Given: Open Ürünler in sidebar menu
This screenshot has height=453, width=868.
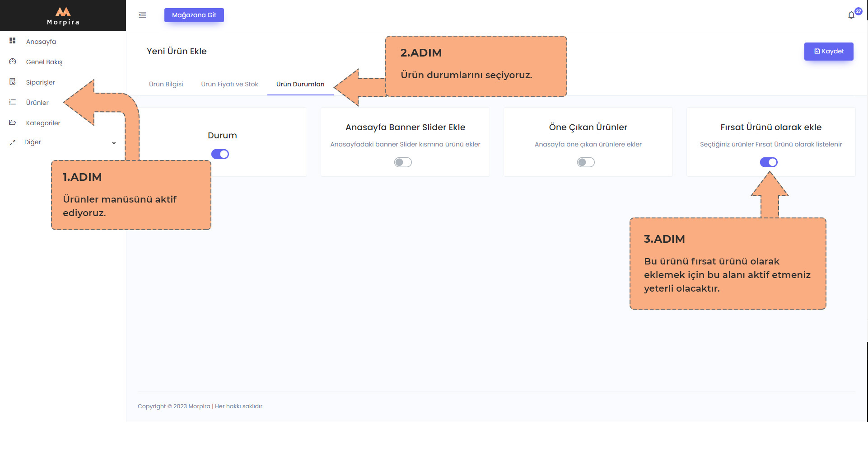Looking at the screenshot, I should pos(37,103).
